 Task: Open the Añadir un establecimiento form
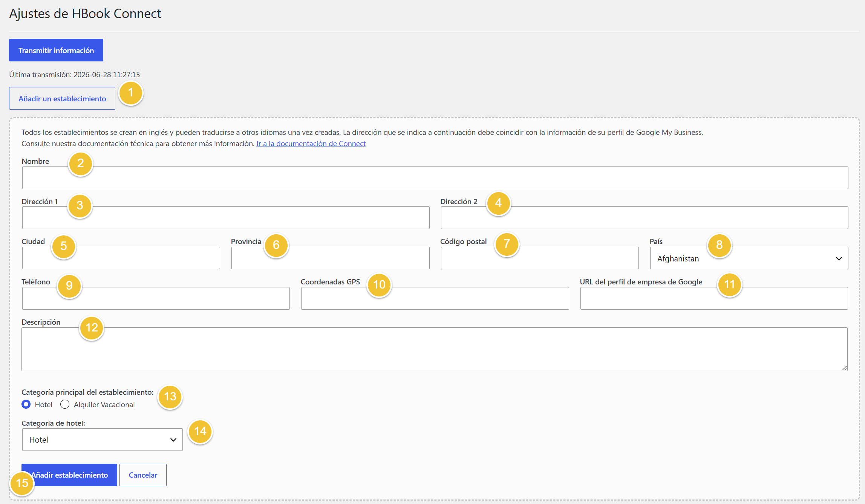coord(62,98)
